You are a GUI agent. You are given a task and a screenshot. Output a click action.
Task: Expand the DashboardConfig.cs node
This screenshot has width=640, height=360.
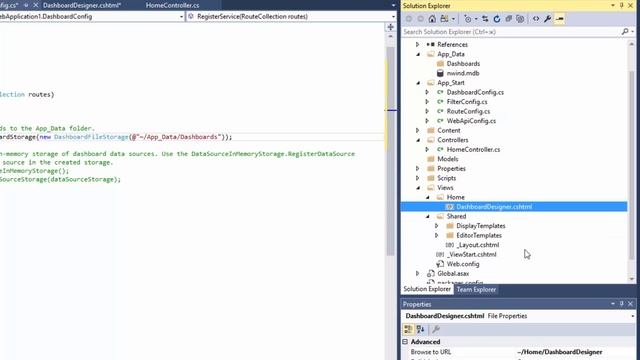tap(427, 92)
